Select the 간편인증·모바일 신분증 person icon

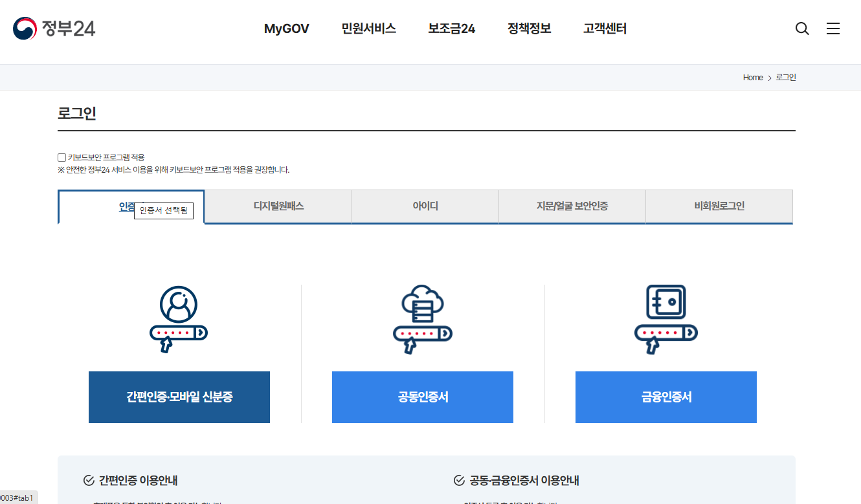tap(179, 317)
